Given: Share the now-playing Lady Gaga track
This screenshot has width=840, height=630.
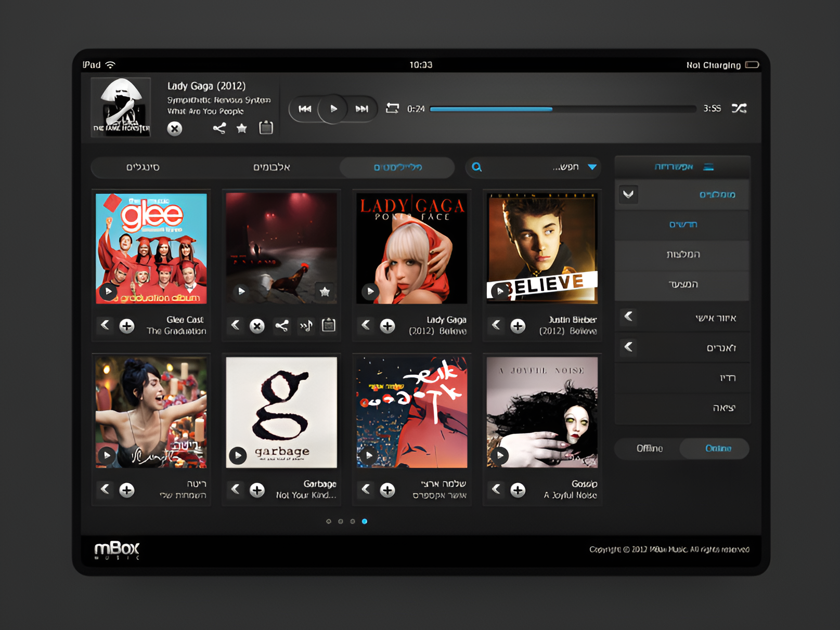Looking at the screenshot, I should [x=219, y=128].
